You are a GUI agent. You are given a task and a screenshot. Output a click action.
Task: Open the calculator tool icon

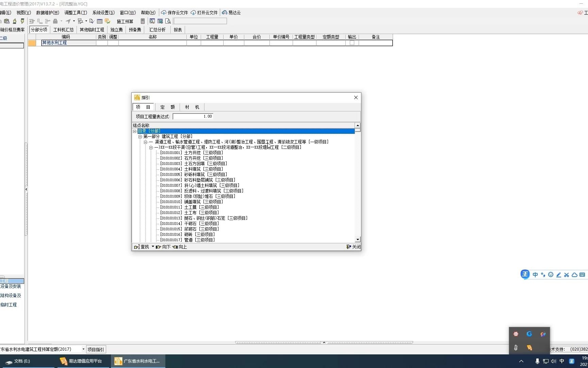(143, 21)
